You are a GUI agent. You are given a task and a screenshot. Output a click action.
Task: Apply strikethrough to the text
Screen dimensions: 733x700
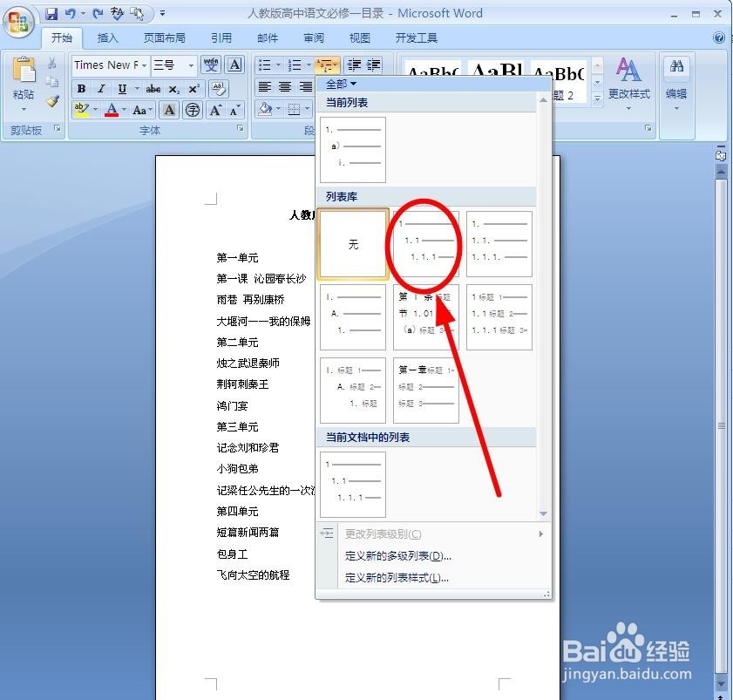pyautogui.click(x=153, y=88)
